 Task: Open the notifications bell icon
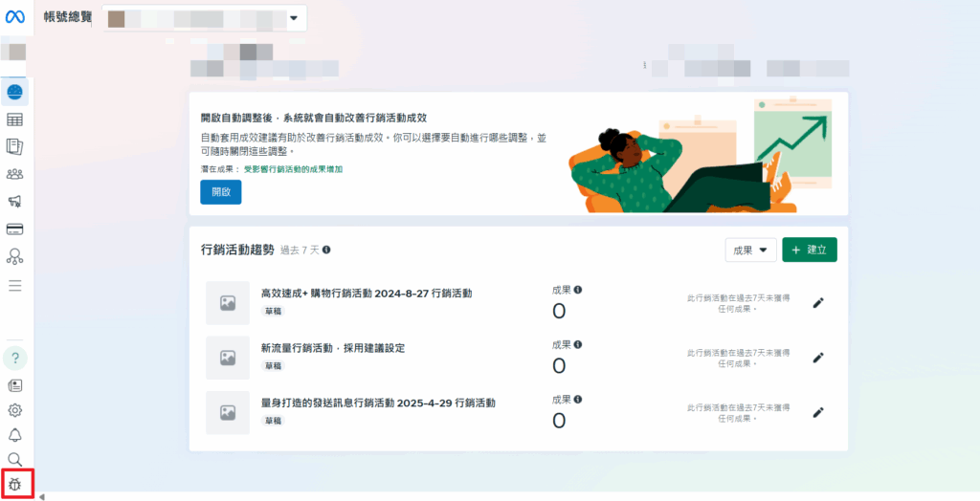coord(15,435)
